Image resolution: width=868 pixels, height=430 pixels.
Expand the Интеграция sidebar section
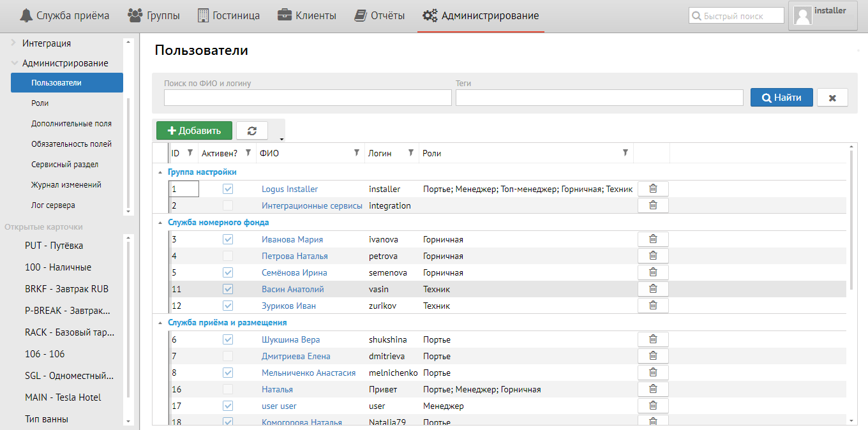tap(14, 43)
